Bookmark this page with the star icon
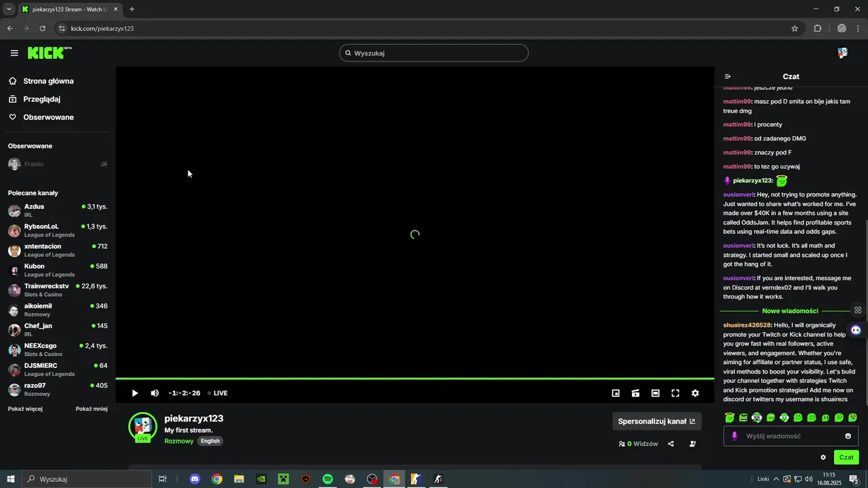 coord(795,28)
